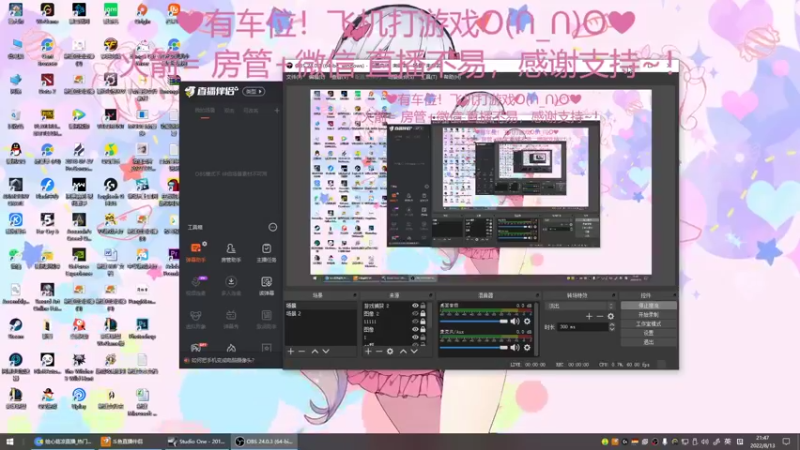Open 麦克风/Aux audio settings gear
Screen dimensions: 800x450
coord(527,347)
